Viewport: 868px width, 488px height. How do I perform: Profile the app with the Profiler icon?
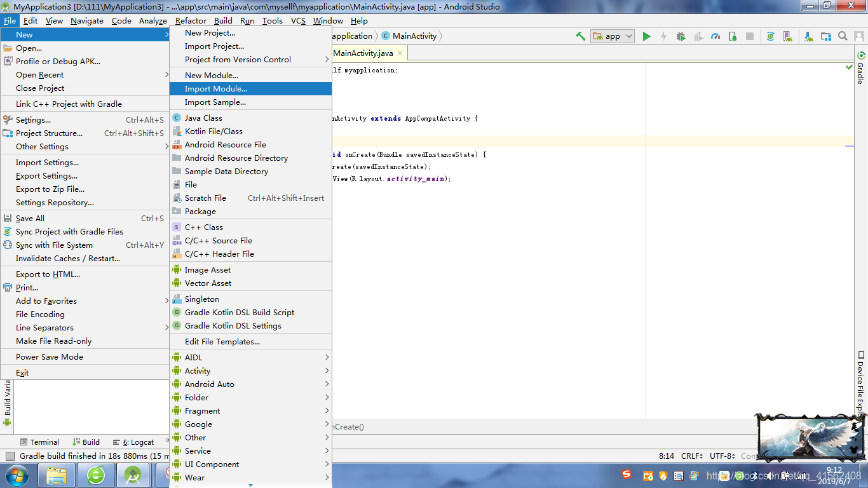coord(715,36)
